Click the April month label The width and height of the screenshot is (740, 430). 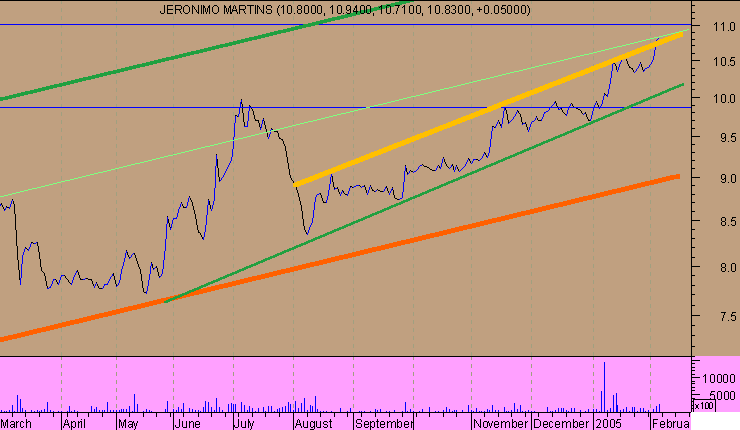74,423
